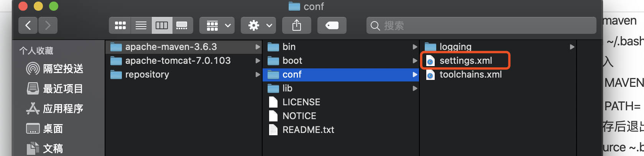
Task: Click the search field
Action: coord(481,25)
